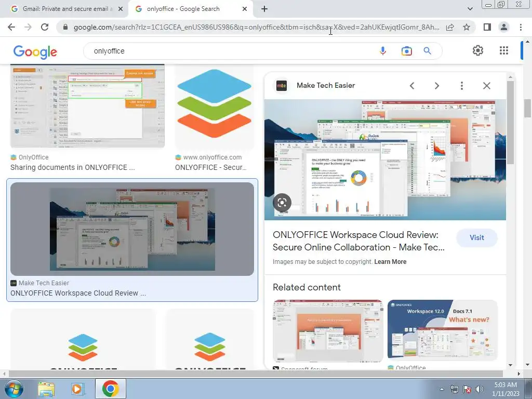This screenshot has width=532, height=399.
Task: Open the Workspace 12.0 related image
Action: pos(443,330)
